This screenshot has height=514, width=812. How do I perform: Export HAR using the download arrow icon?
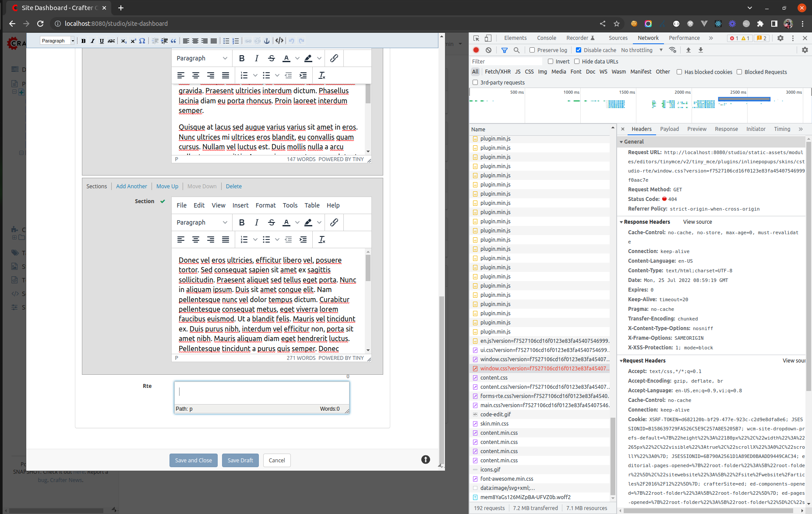pyautogui.click(x=701, y=50)
